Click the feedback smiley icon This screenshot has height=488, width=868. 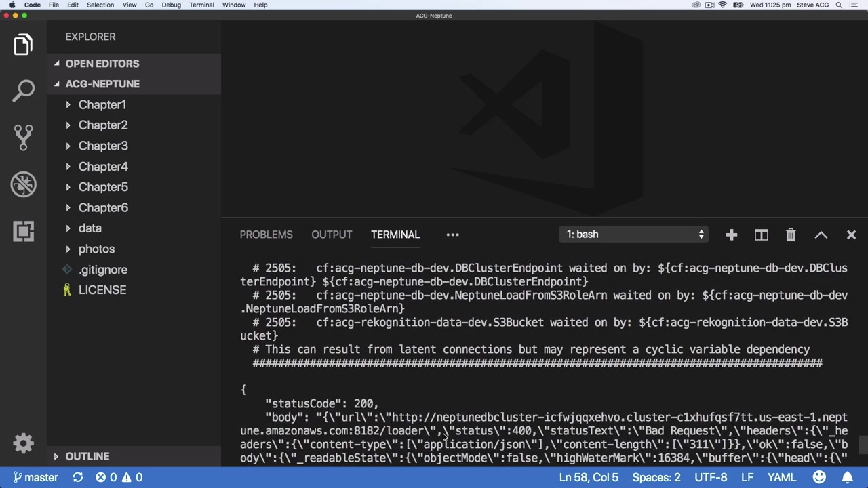point(819,477)
